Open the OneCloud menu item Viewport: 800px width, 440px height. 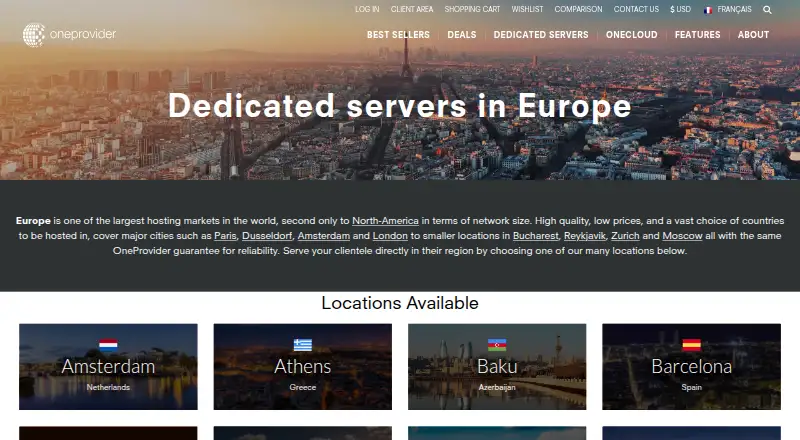click(x=632, y=35)
